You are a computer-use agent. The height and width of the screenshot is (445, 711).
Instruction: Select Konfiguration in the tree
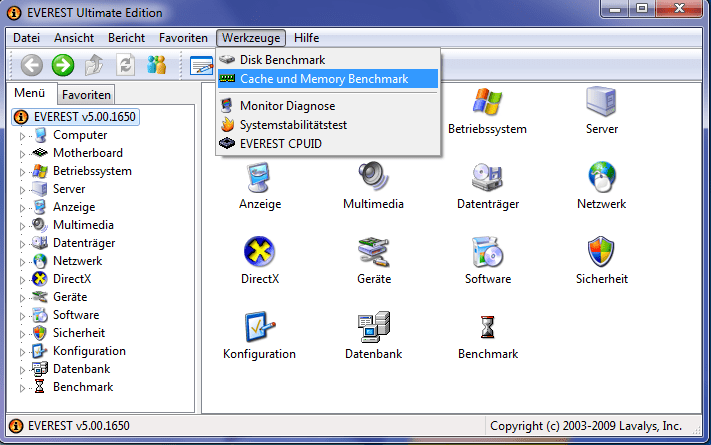click(89, 351)
